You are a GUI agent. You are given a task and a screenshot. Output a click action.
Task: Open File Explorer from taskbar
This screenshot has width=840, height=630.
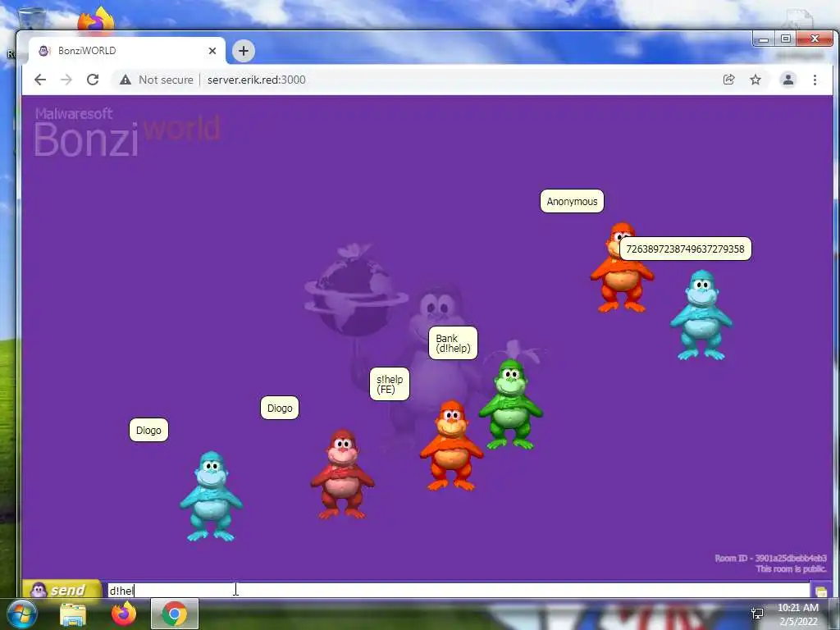click(73, 614)
